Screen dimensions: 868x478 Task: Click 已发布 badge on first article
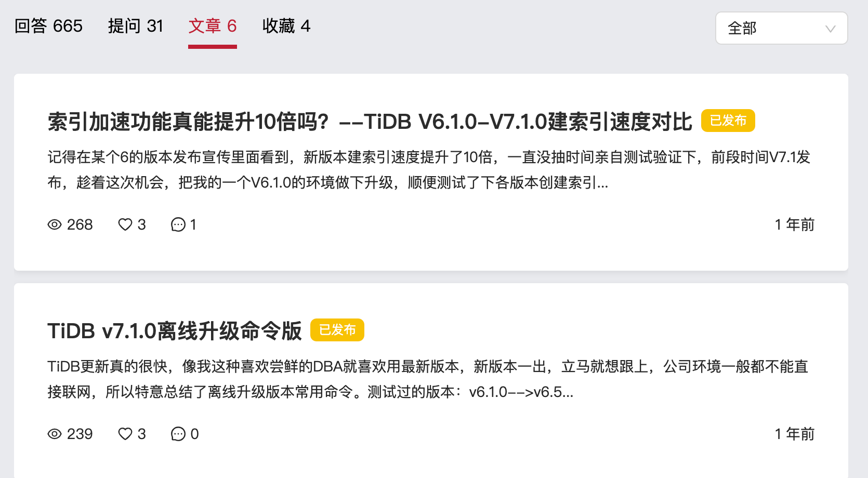click(x=728, y=121)
